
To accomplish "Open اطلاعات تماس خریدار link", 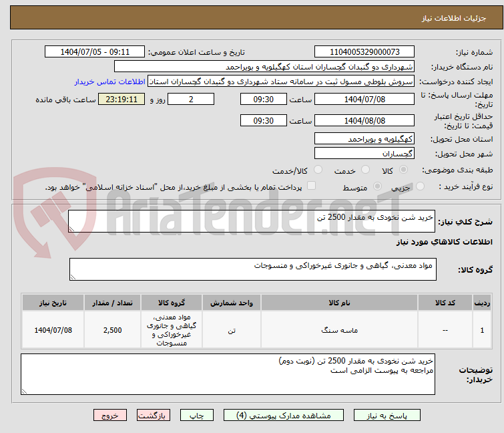I will click(x=109, y=82).
